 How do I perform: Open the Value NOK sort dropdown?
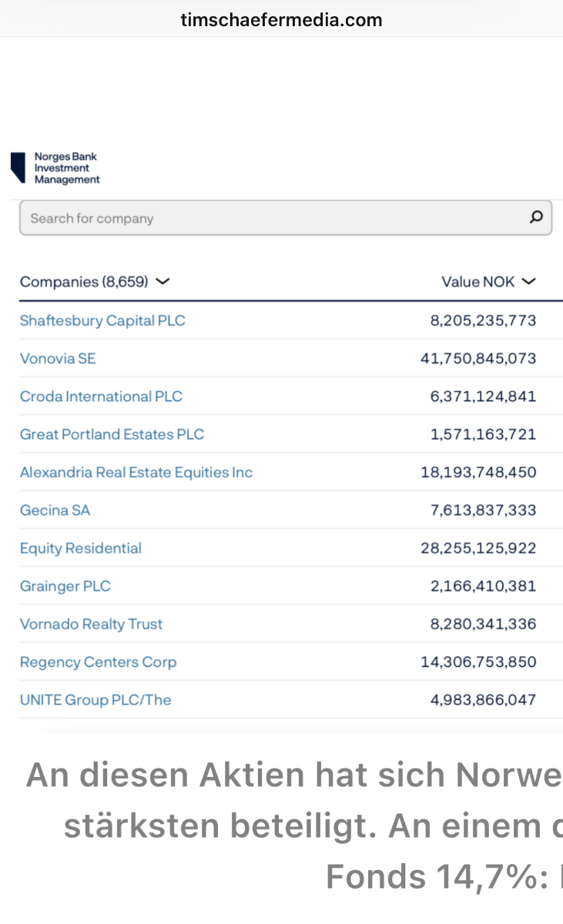tap(488, 282)
